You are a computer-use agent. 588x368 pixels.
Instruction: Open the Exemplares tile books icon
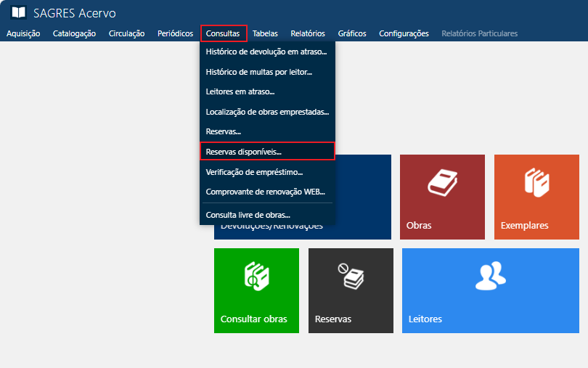536,182
